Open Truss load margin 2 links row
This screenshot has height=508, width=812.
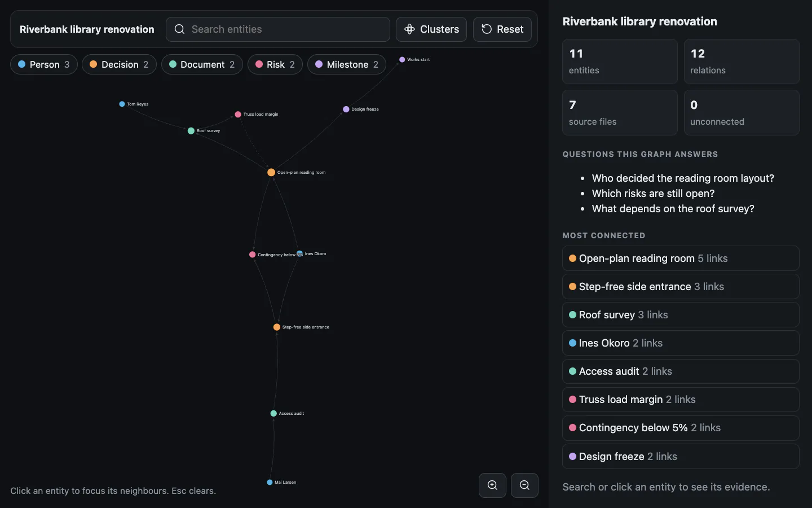681,400
